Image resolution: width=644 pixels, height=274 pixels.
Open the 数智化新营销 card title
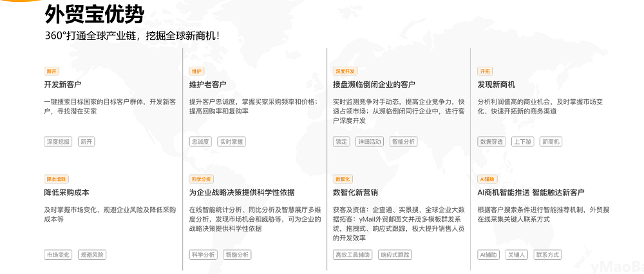pos(355,193)
